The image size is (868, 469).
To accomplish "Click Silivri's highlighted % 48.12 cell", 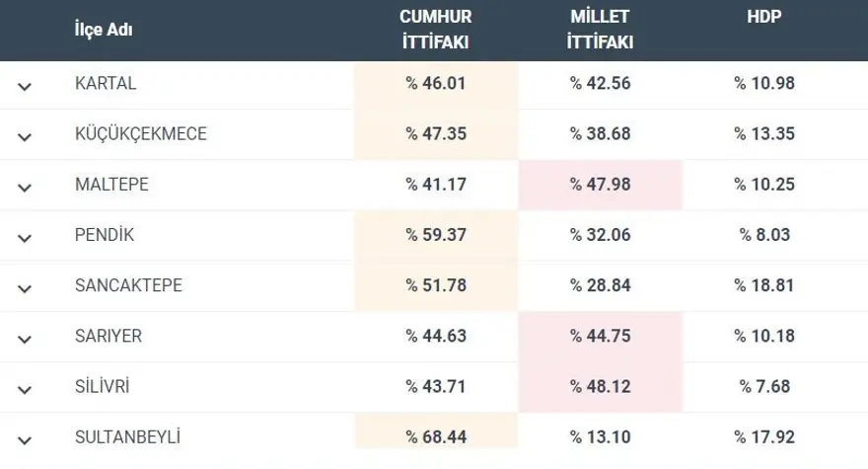I will tap(600, 387).
